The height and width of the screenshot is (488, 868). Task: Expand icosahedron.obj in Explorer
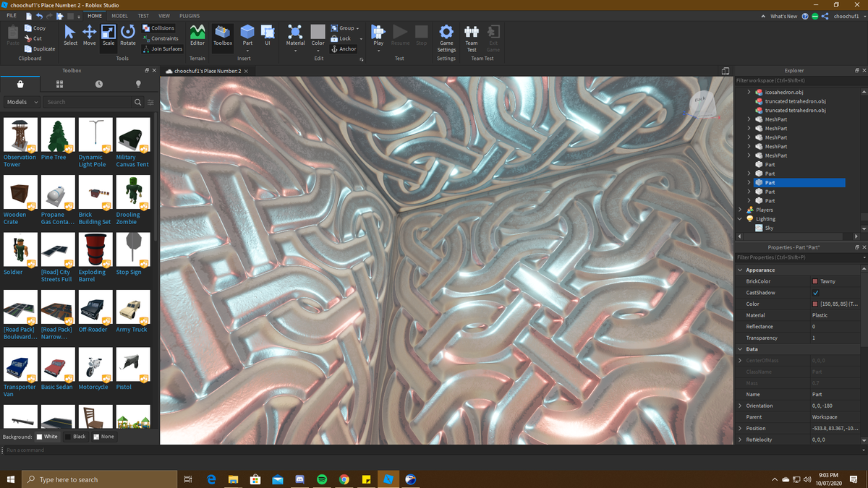(x=749, y=93)
